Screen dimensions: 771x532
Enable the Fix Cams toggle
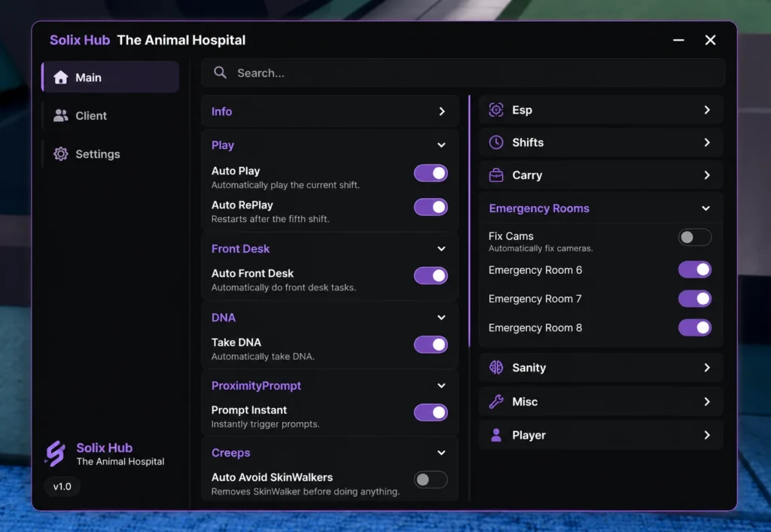[695, 237]
